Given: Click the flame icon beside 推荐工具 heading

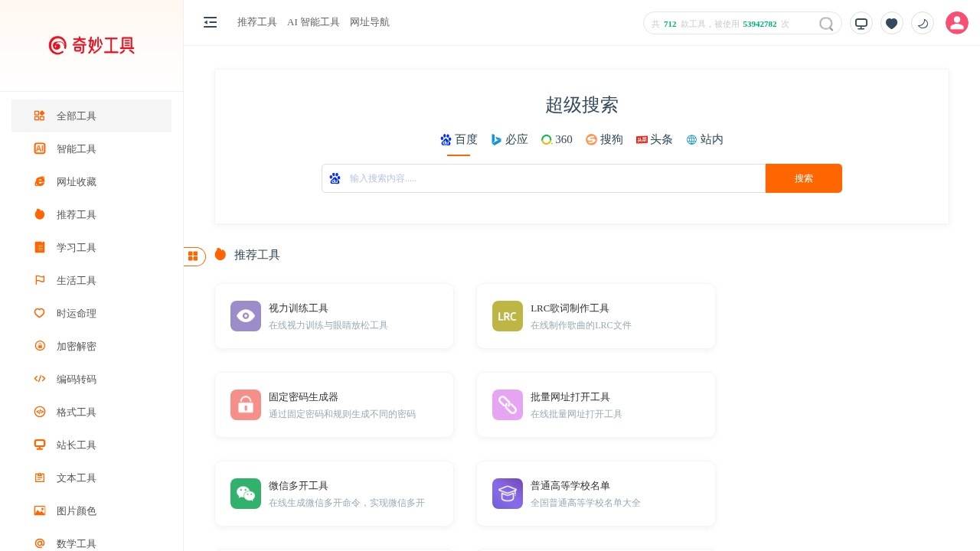Looking at the screenshot, I should (220, 254).
